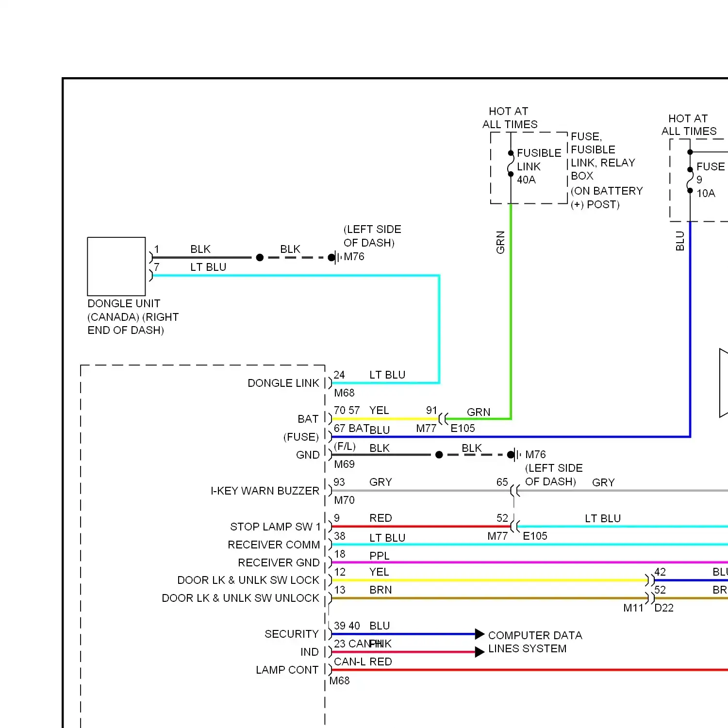Click the 'HOT AT ALL TIMES' text above fusible link

(510, 118)
